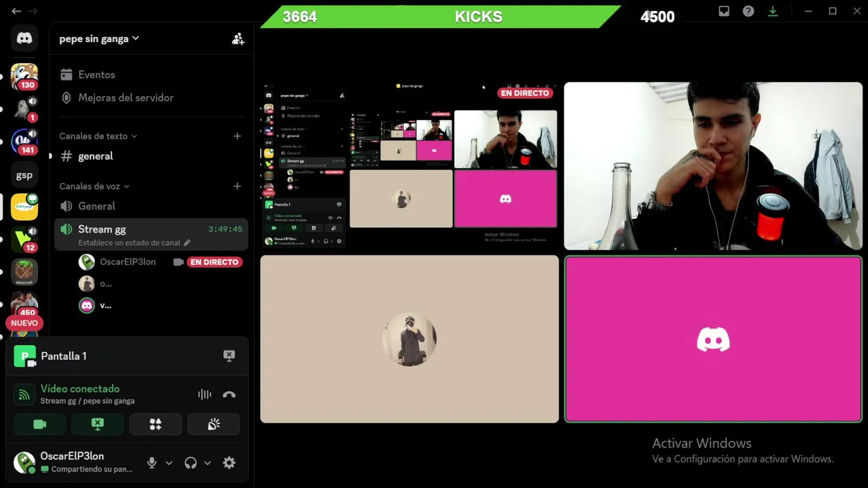Focus the screen share stream tile

[x=410, y=166]
